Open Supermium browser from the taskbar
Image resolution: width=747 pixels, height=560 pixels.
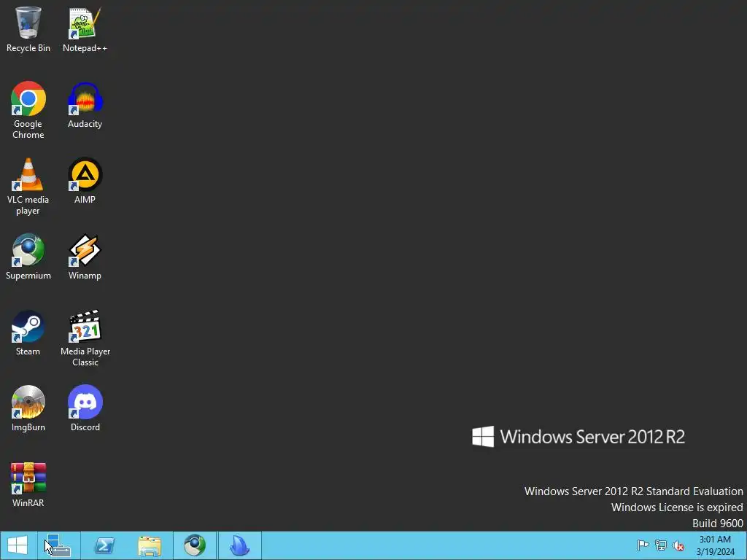(195, 545)
